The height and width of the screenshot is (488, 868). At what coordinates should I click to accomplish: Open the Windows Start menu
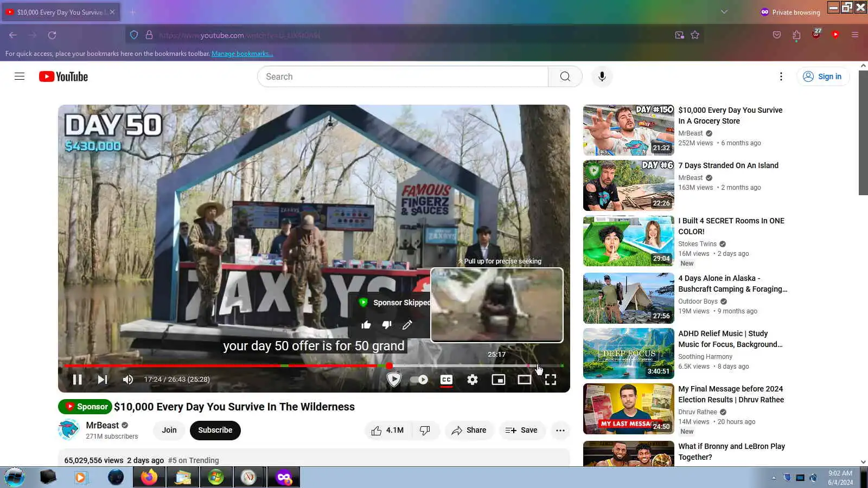pyautogui.click(x=15, y=477)
